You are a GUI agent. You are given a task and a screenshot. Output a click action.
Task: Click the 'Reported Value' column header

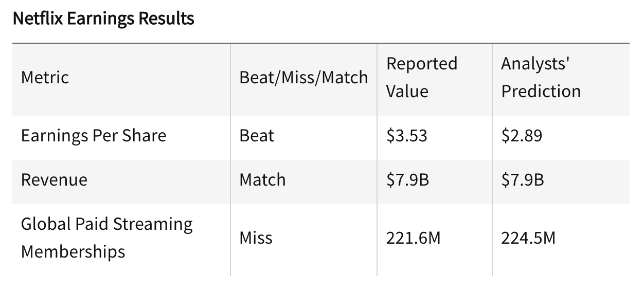click(422, 77)
